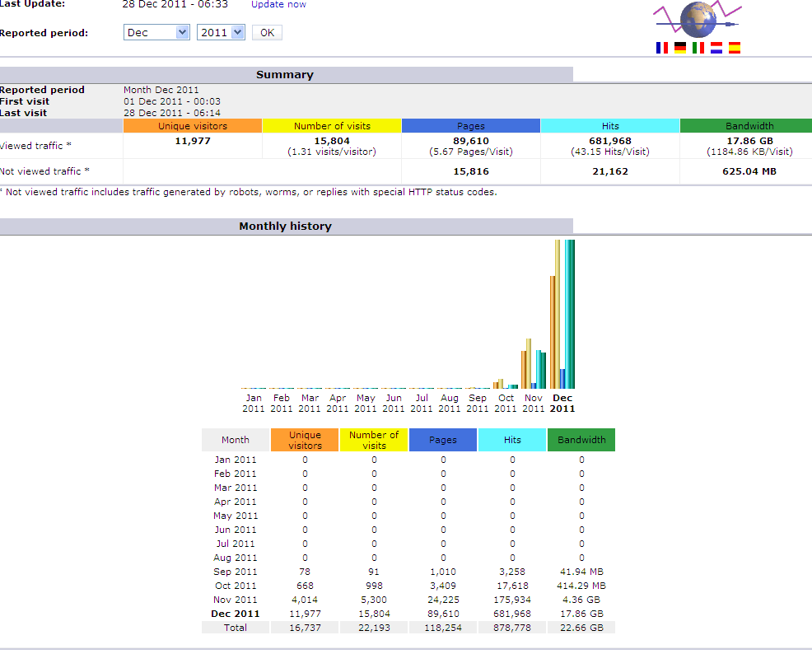The height and width of the screenshot is (654, 812).
Task: Open the AWStats globe logo
Action: point(698,20)
